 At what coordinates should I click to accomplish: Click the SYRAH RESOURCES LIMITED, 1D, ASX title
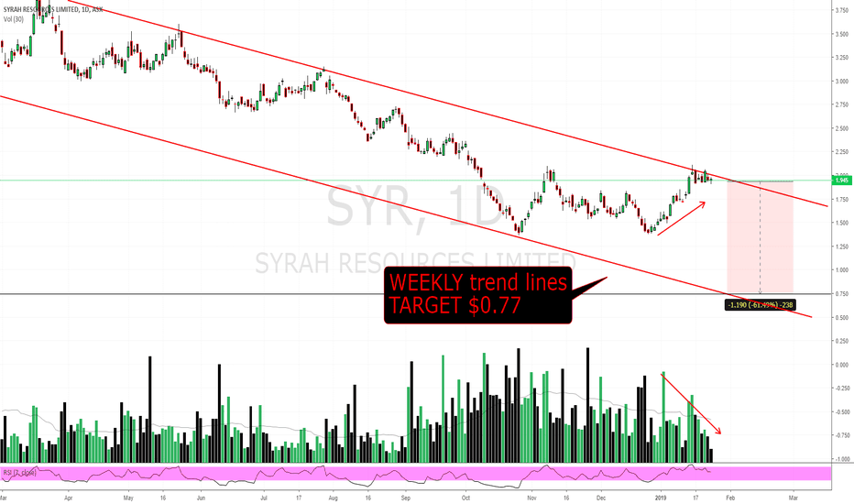coord(52,10)
